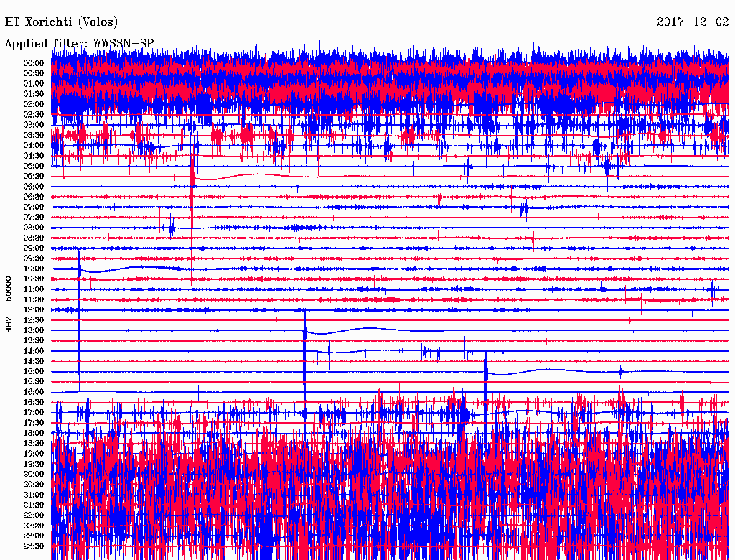Image resolution: width=735 pixels, height=560 pixels.
Task: Click the 13:00 time row label
Action: [x=34, y=330]
